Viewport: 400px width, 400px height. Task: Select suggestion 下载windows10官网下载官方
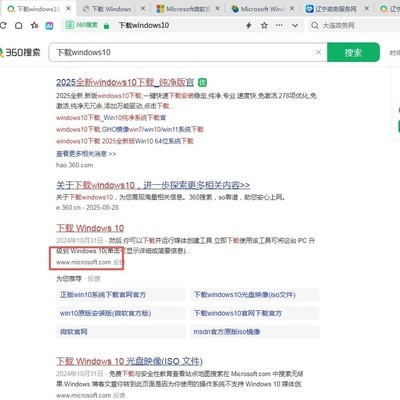click(255, 313)
